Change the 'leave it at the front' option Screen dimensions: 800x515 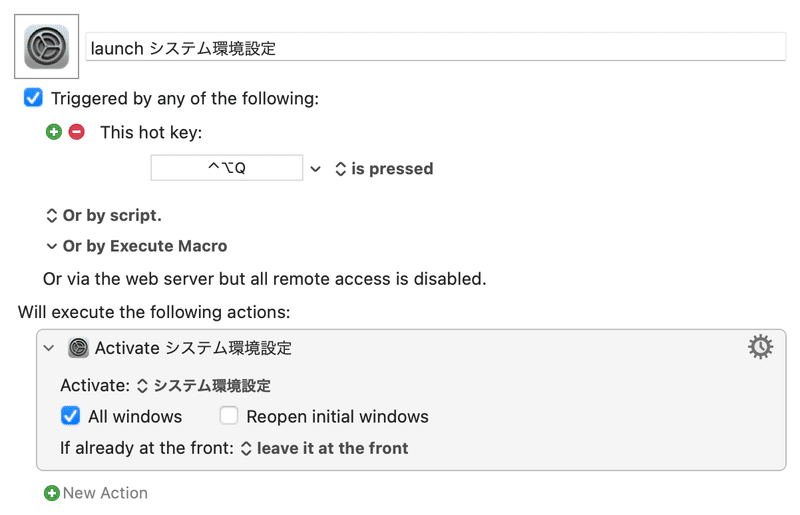324,448
